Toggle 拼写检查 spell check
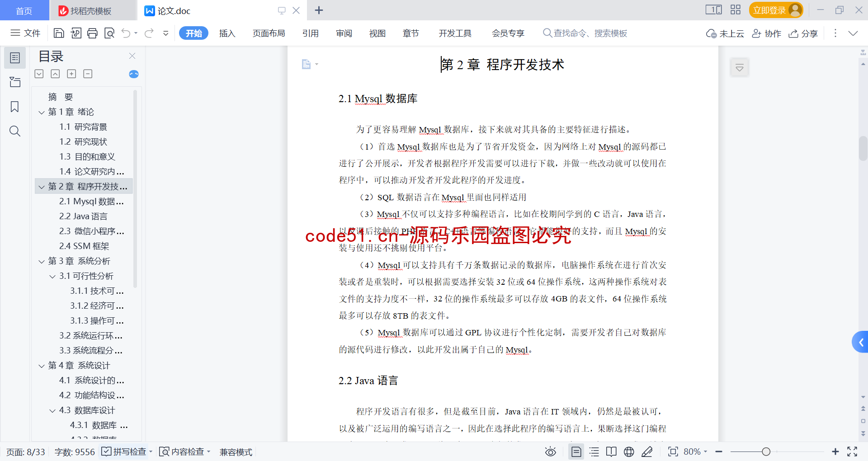This screenshot has height=461, width=868. [124, 452]
